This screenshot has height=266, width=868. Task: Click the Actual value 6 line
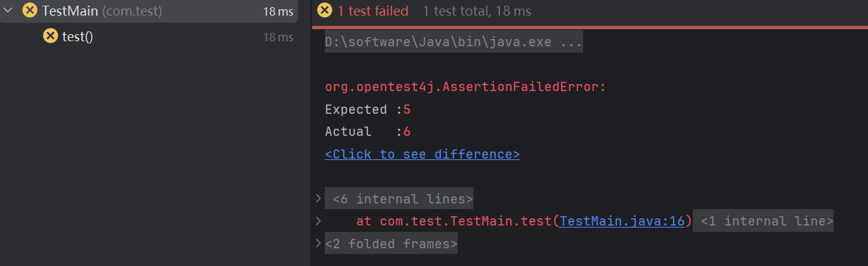point(367,132)
